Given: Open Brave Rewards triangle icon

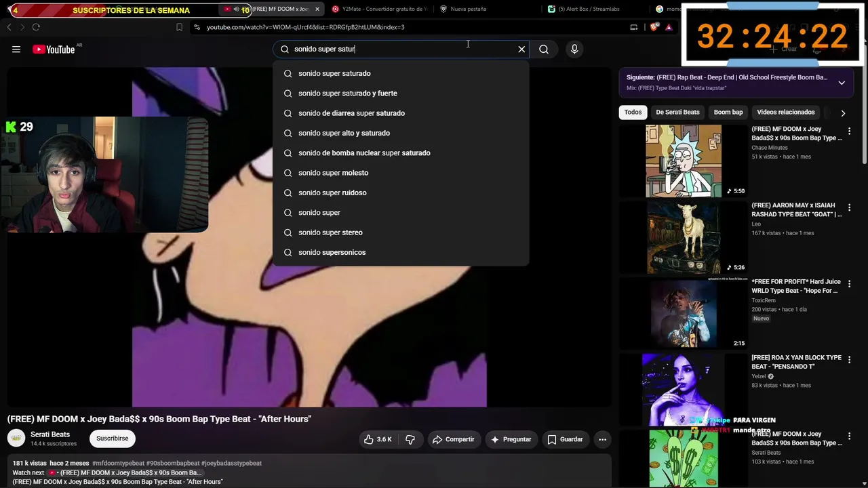Looking at the screenshot, I should [669, 27].
